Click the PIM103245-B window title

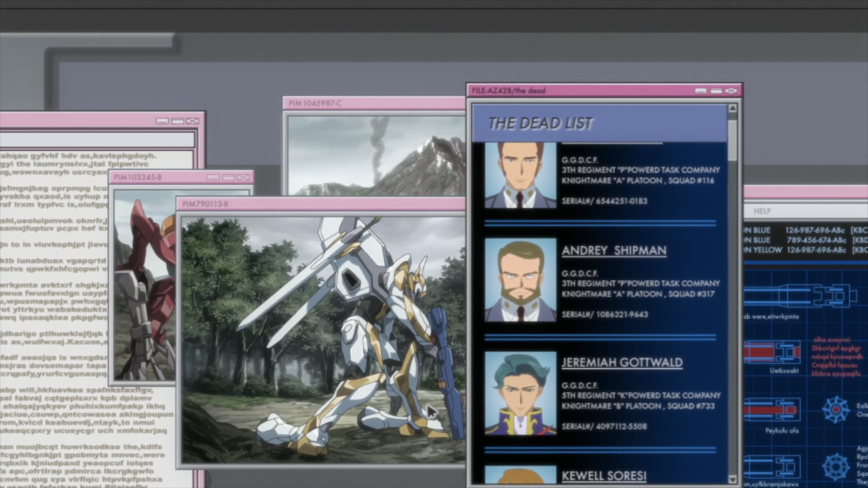click(137, 178)
